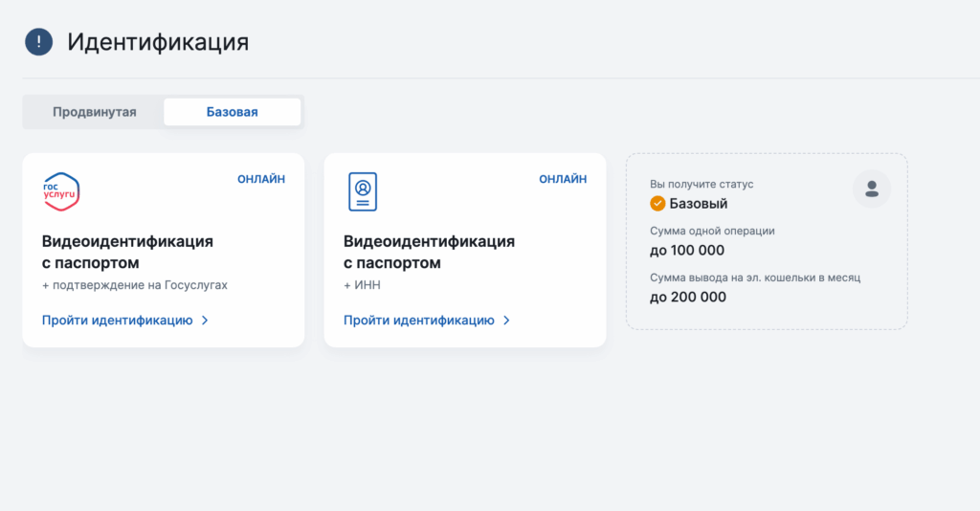Screen dimensions: 980x511
Task: Click 'Сумма одной операции' label
Action: tap(712, 232)
